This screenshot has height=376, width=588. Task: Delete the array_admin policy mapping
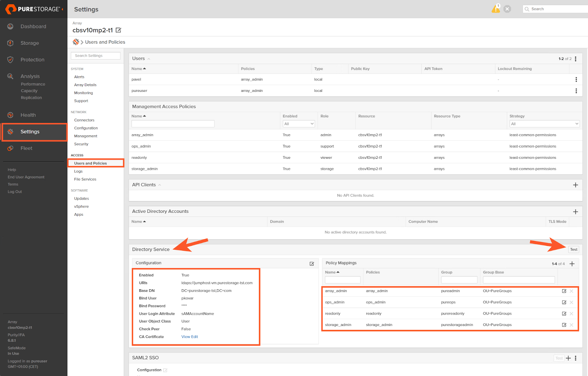coord(571,291)
